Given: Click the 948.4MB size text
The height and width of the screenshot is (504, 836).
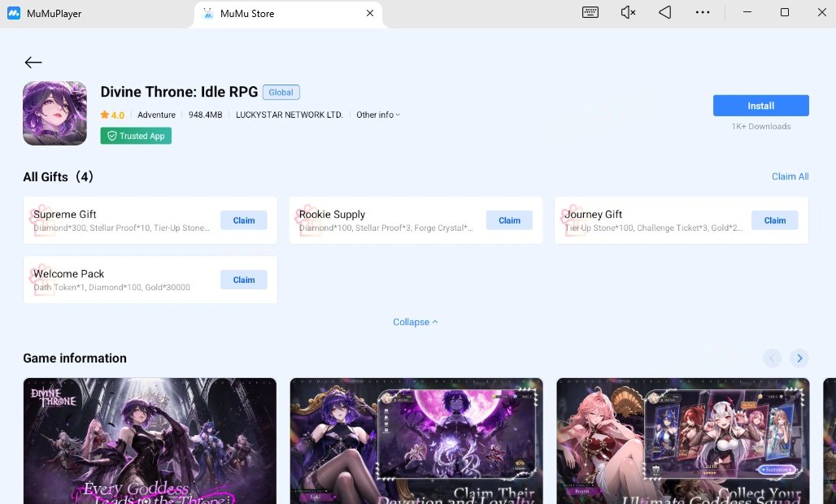Looking at the screenshot, I should [x=205, y=115].
